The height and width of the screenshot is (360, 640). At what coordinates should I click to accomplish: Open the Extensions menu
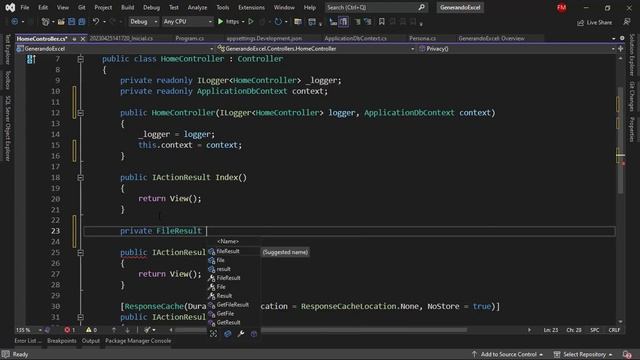click(x=251, y=7)
